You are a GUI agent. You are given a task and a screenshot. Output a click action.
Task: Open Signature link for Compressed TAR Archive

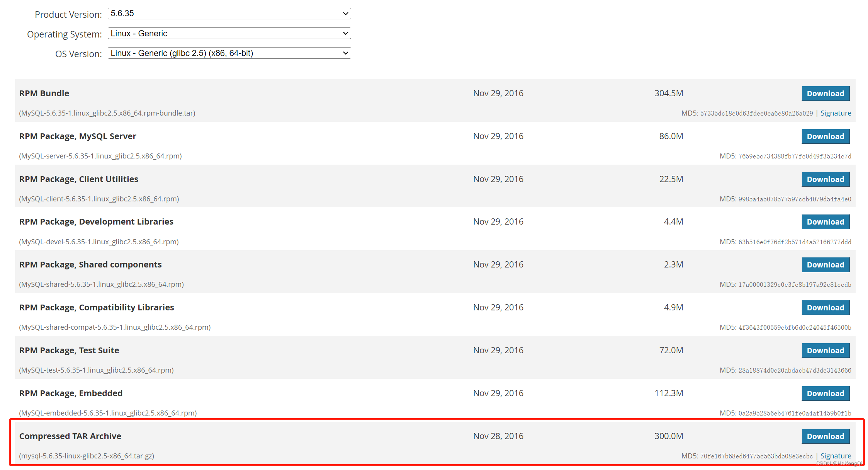(x=836, y=456)
